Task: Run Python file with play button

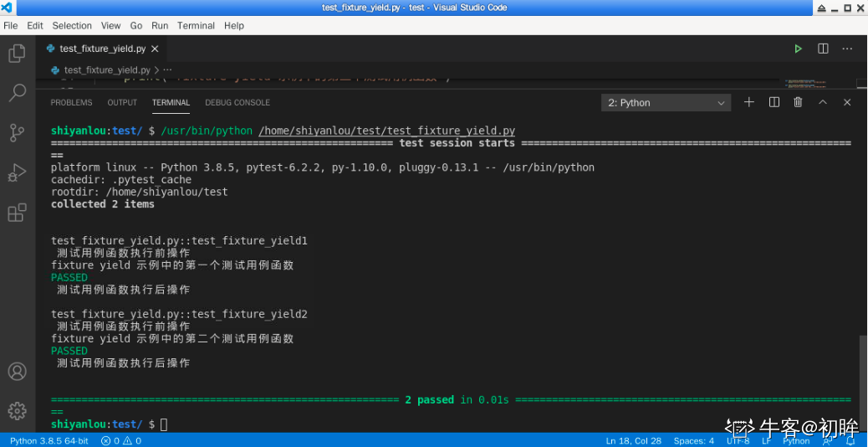Action: [x=799, y=49]
